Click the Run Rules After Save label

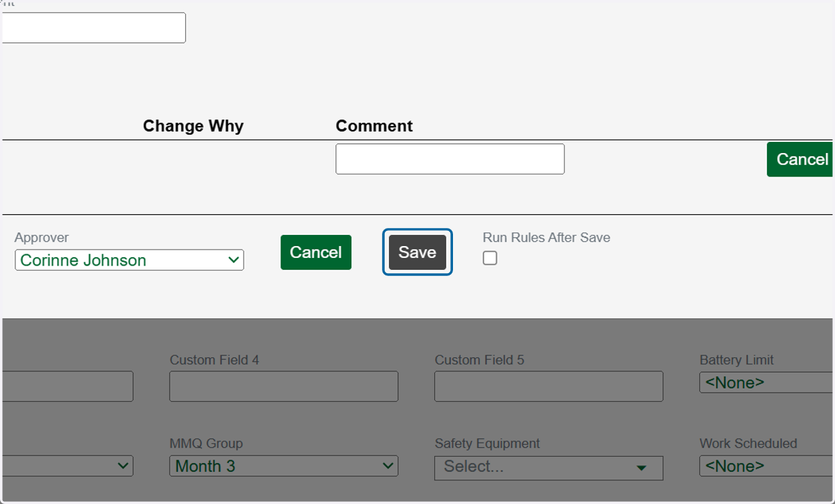point(546,238)
